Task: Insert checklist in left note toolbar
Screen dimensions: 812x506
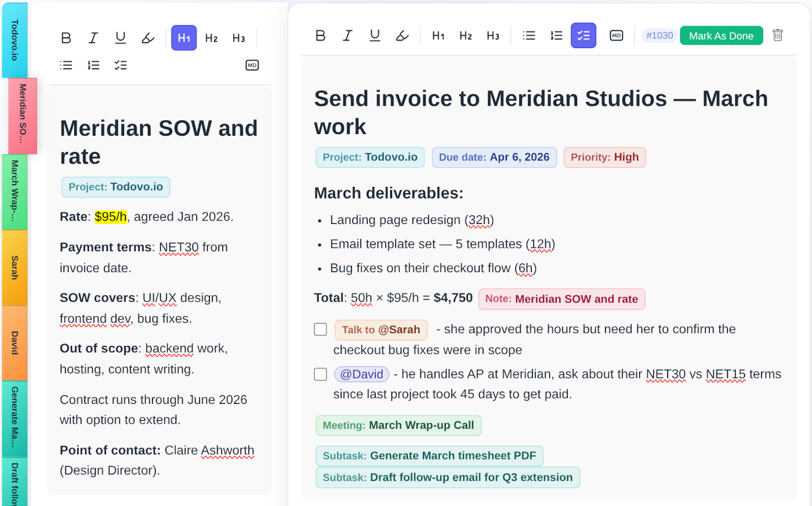Action: click(121, 65)
